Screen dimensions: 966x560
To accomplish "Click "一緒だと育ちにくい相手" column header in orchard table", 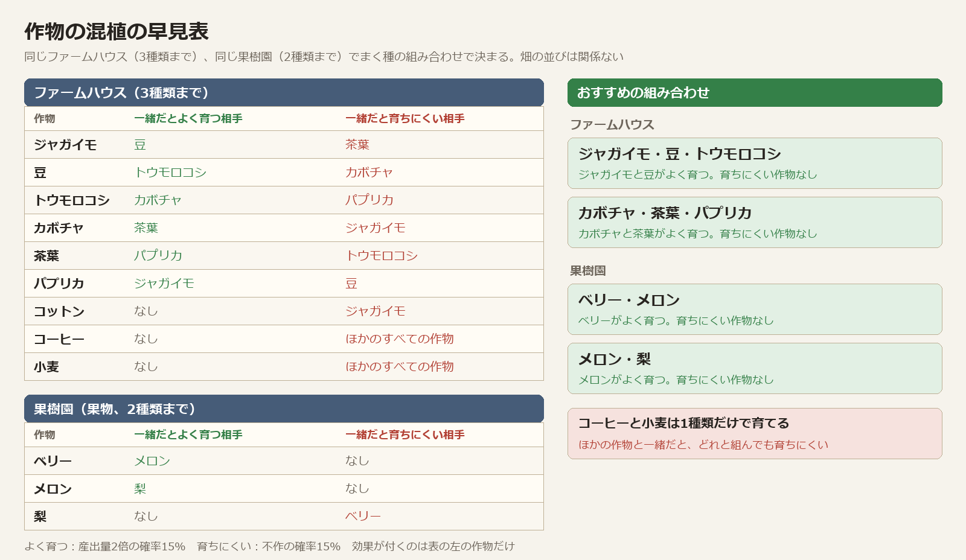I will click(x=405, y=434).
